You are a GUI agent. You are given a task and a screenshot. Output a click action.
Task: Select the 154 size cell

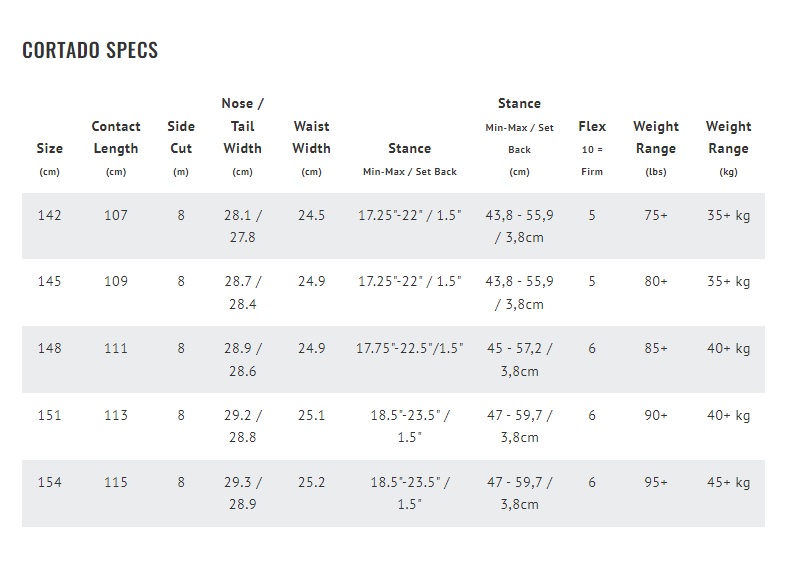(49, 482)
